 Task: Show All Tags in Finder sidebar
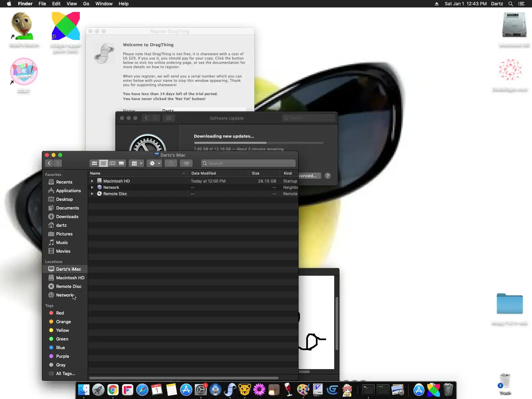pyautogui.click(x=65, y=373)
